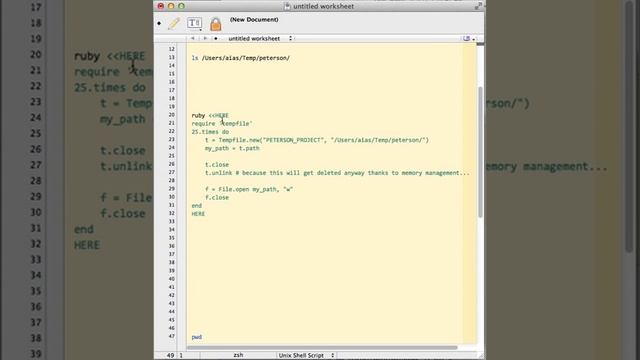Click line number 20 in gutter

(172, 115)
